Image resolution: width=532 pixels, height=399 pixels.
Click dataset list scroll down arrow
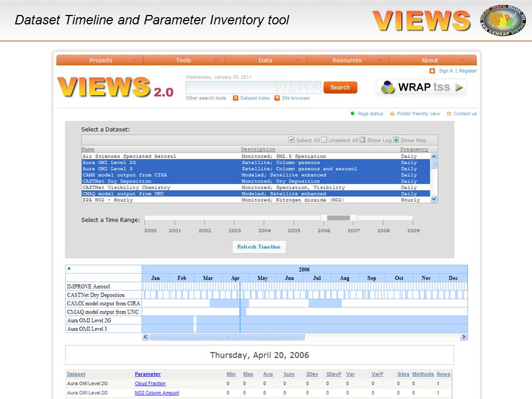(433, 199)
